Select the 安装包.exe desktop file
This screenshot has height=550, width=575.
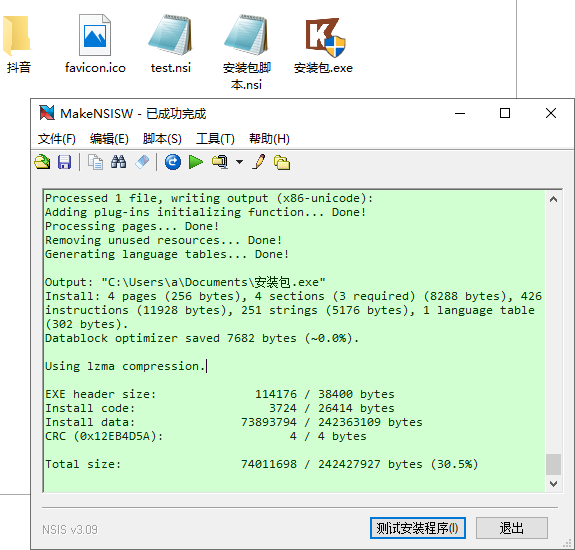(x=323, y=45)
